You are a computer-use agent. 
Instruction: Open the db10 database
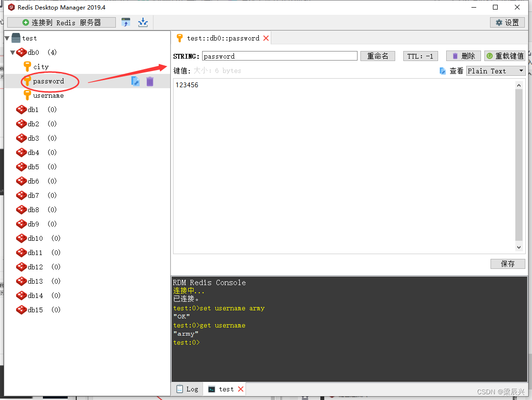[38, 238]
